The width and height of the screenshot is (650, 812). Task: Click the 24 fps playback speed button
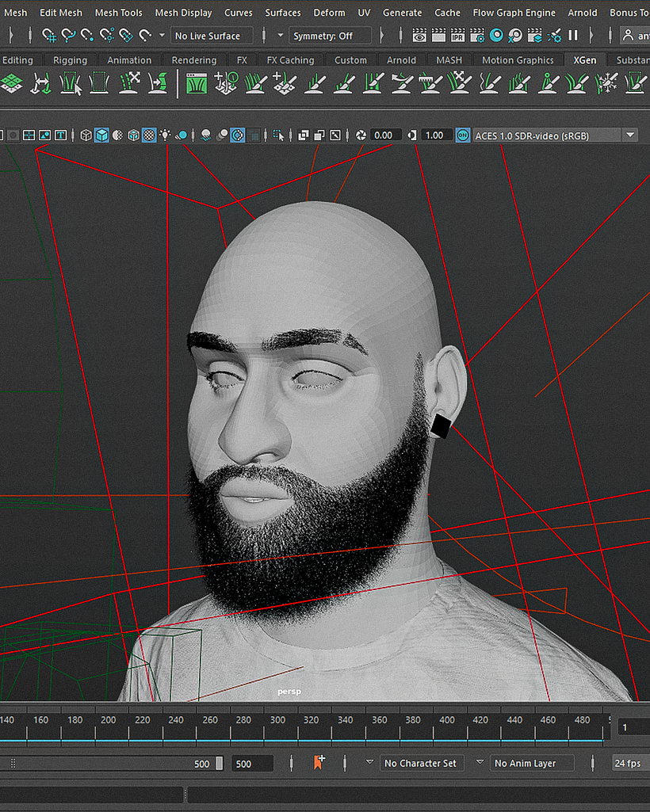click(x=629, y=763)
